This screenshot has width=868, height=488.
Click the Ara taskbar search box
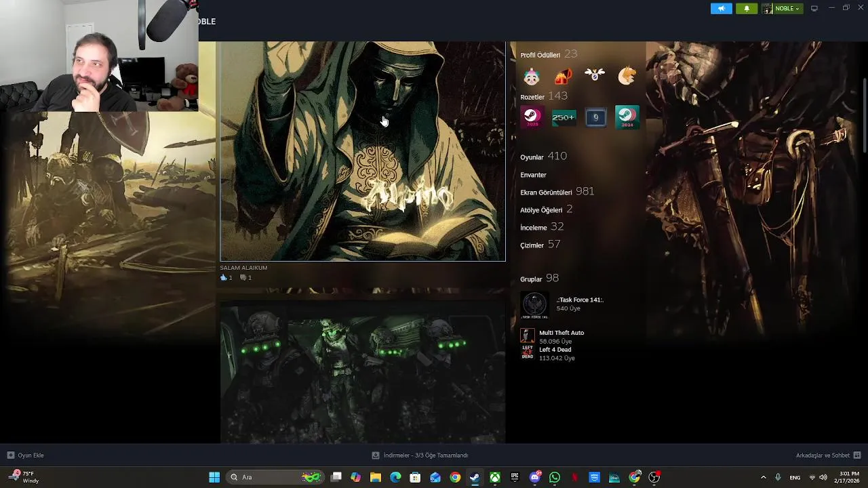point(276,477)
